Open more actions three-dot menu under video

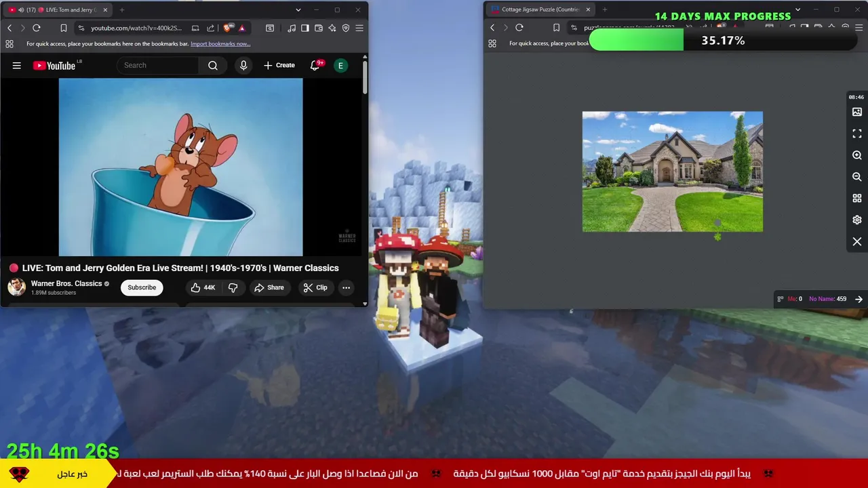(x=346, y=287)
